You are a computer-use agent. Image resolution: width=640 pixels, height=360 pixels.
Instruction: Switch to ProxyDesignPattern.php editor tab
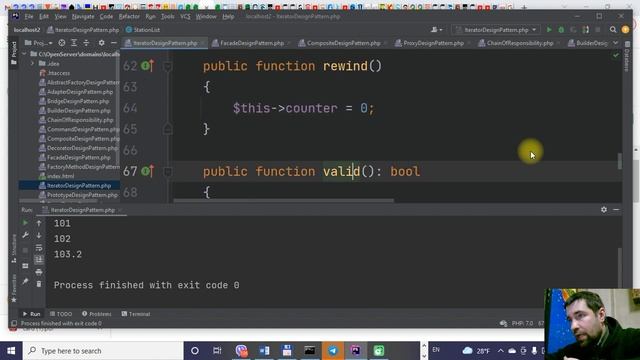(433, 43)
